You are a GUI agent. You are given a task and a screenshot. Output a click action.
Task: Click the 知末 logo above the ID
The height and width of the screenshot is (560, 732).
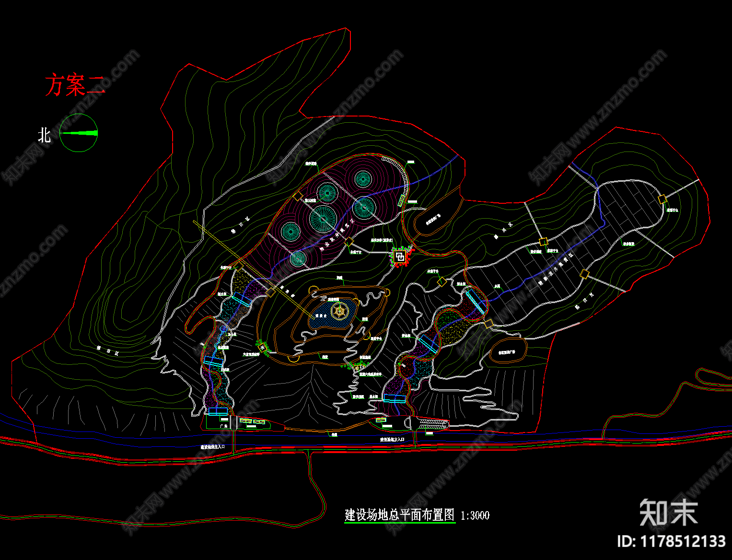pyautogui.click(x=668, y=512)
